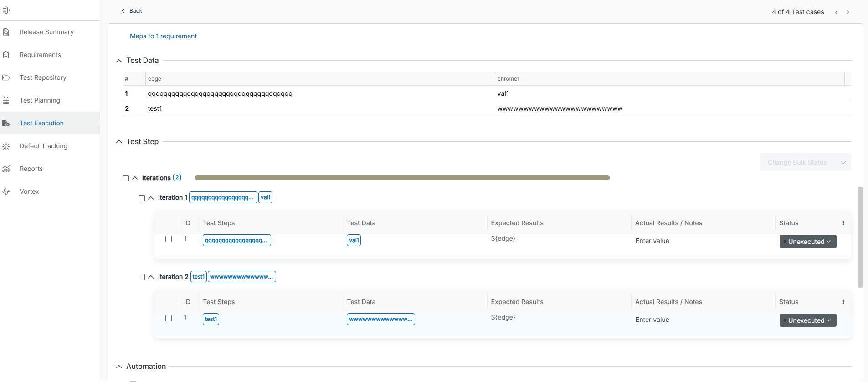
Task: Click the Release Summary document icon
Action: pos(6,32)
